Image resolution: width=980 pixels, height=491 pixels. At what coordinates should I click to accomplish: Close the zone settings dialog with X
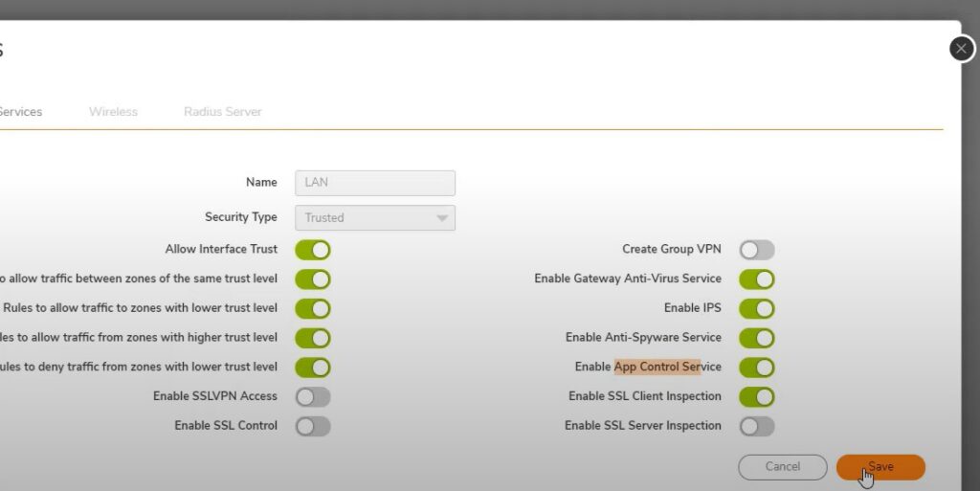961,49
